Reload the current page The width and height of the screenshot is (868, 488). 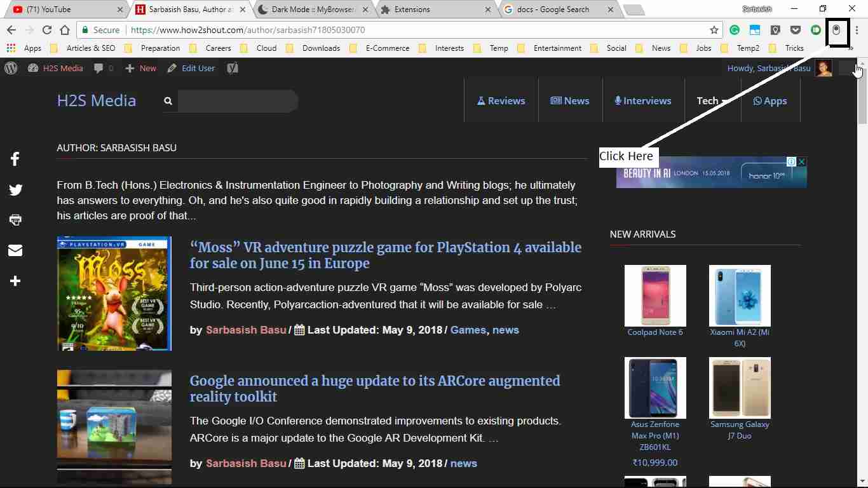tap(47, 30)
